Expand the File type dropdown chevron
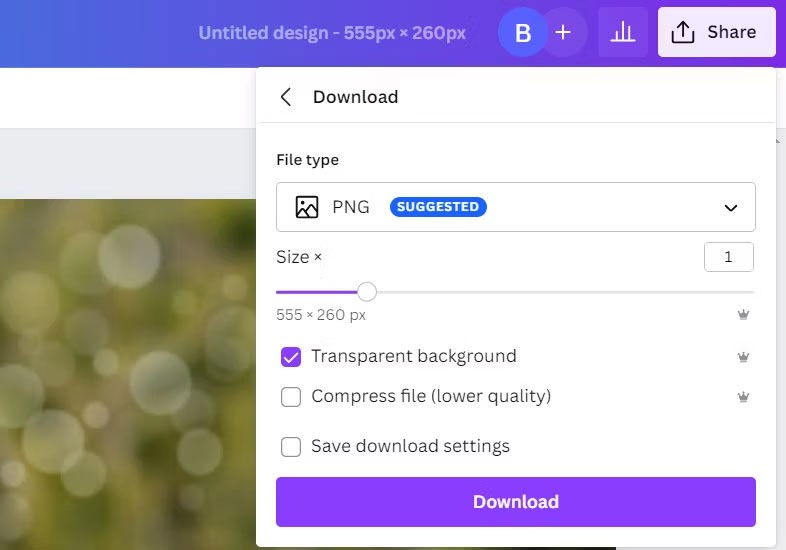This screenshot has height=550, width=786. [x=731, y=208]
